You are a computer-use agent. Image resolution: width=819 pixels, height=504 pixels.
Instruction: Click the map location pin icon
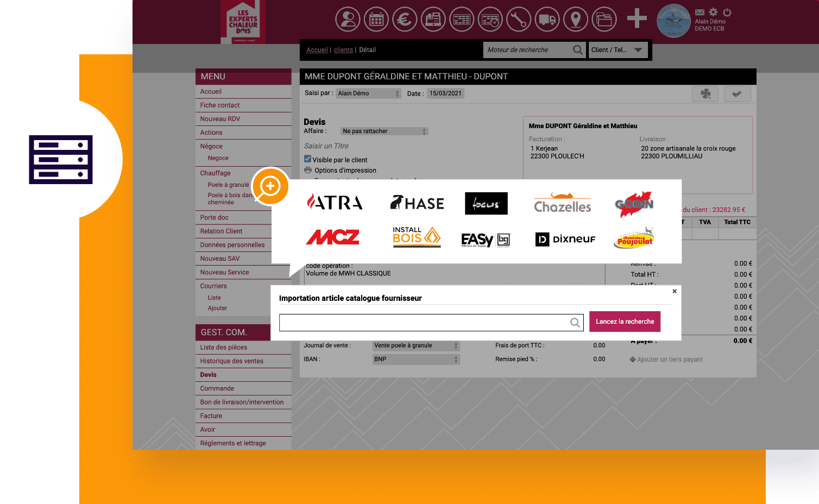[x=576, y=19]
